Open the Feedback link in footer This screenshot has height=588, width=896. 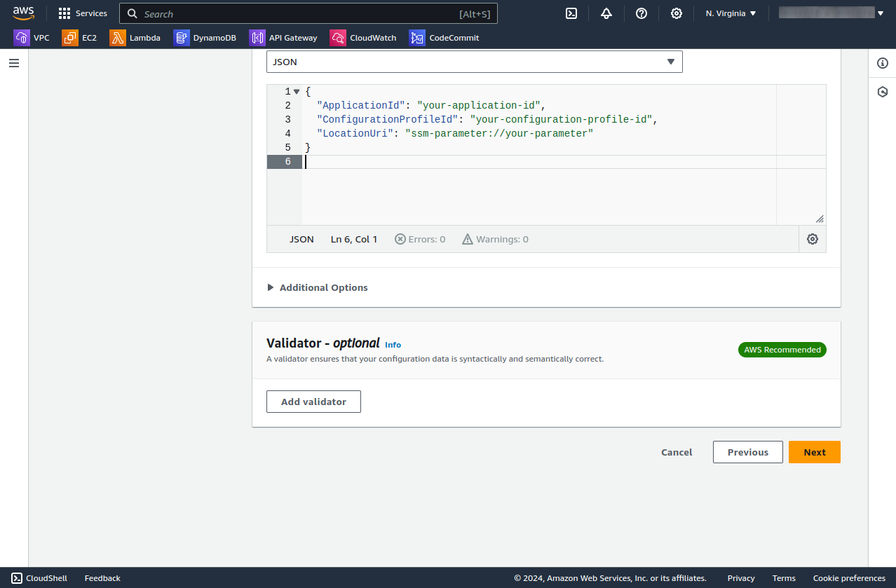102,578
